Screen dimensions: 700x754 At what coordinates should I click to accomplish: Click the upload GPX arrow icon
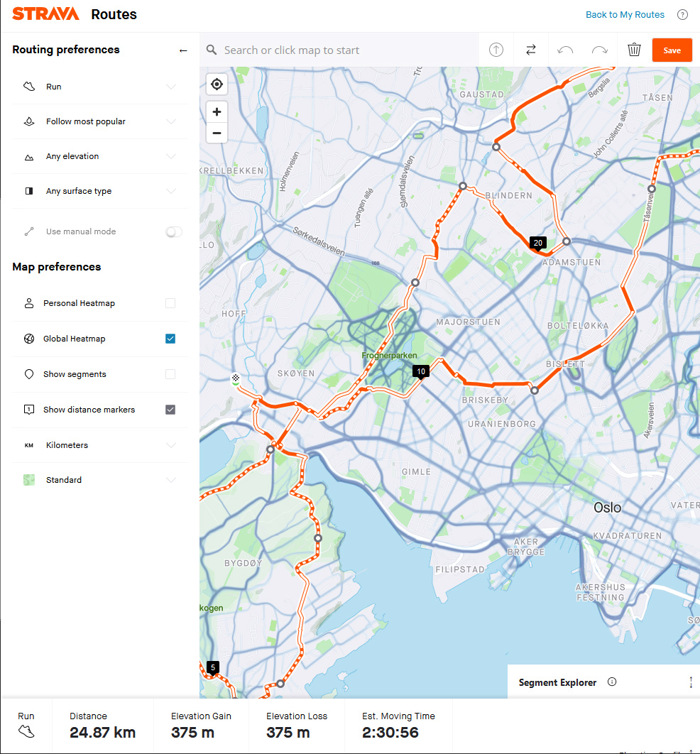point(496,50)
